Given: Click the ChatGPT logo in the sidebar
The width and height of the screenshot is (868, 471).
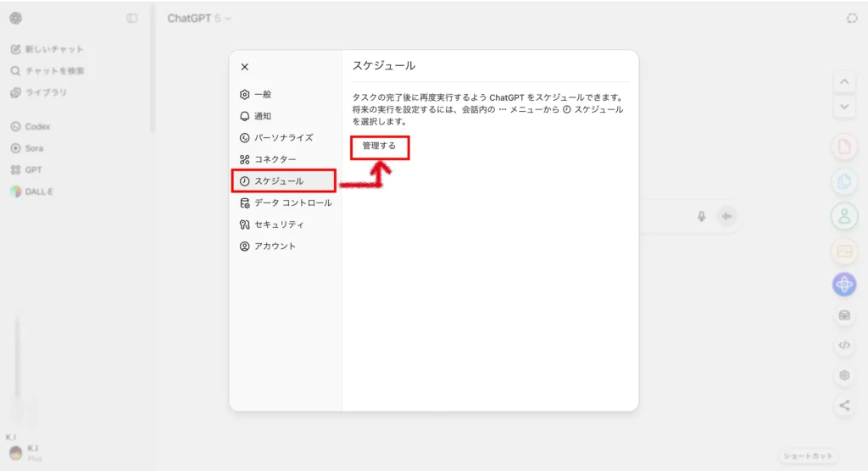Looking at the screenshot, I should tap(15, 19).
